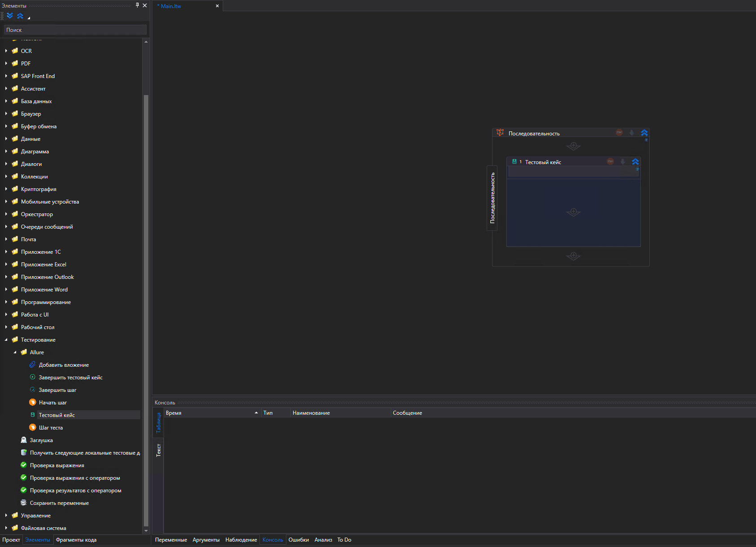Viewport: 756px width, 547px height.
Task: Click the collapse all icon in Elements toolbar
Action: pyautogui.click(x=20, y=16)
